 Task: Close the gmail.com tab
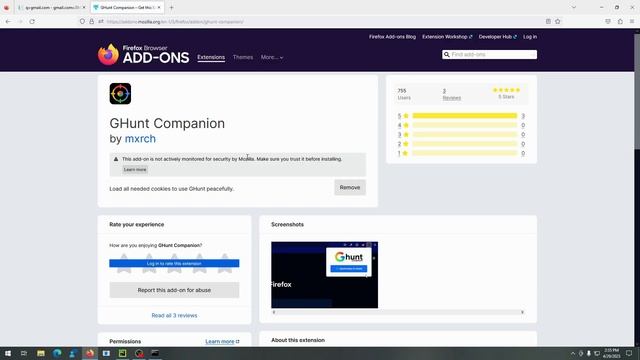(x=84, y=7)
